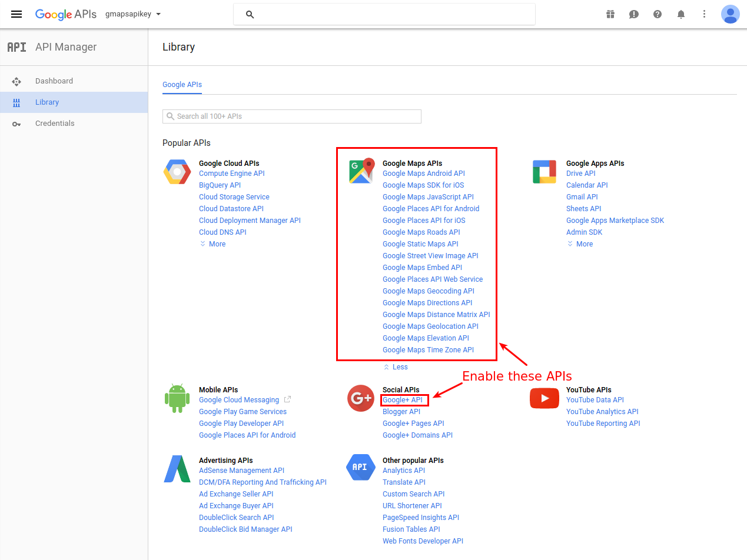Click the Search all 100+ APIs field
The image size is (747, 560).
pyautogui.click(x=292, y=116)
